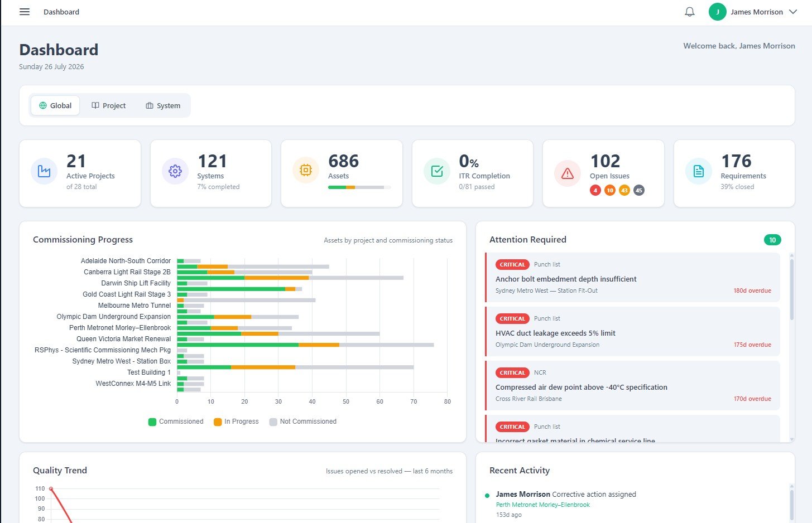Screen dimensions: 812x523
Task: Toggle the In Progress legend entry
Action: [x=236, y=422]
